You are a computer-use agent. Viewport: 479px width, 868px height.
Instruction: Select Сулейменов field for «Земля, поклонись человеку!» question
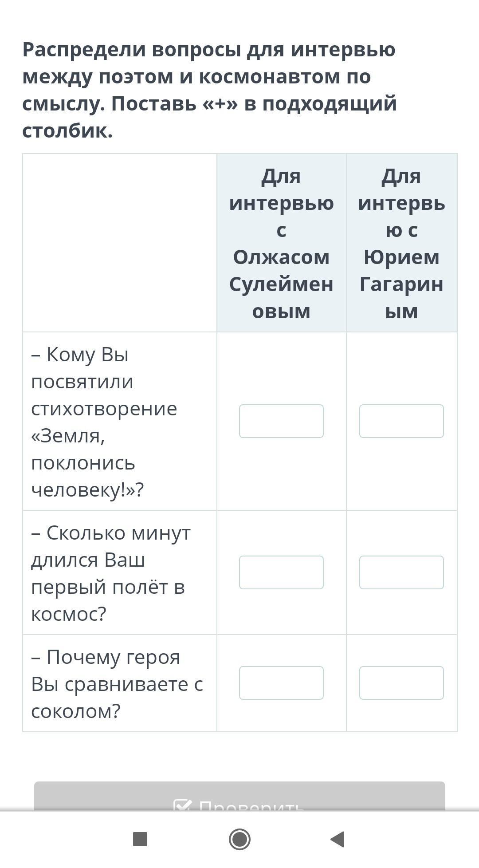[281, 421]
